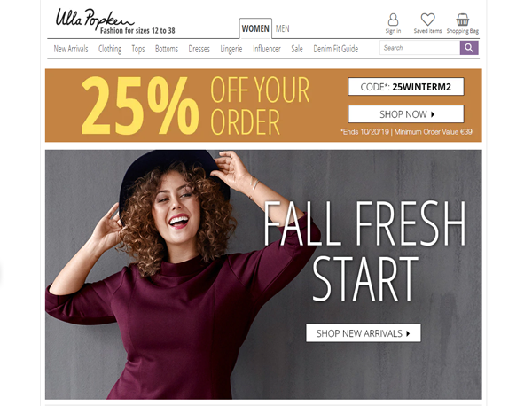This screenshot has width=532, height=406.
Task: Focus the Search input field
Action: click(420, 48)
